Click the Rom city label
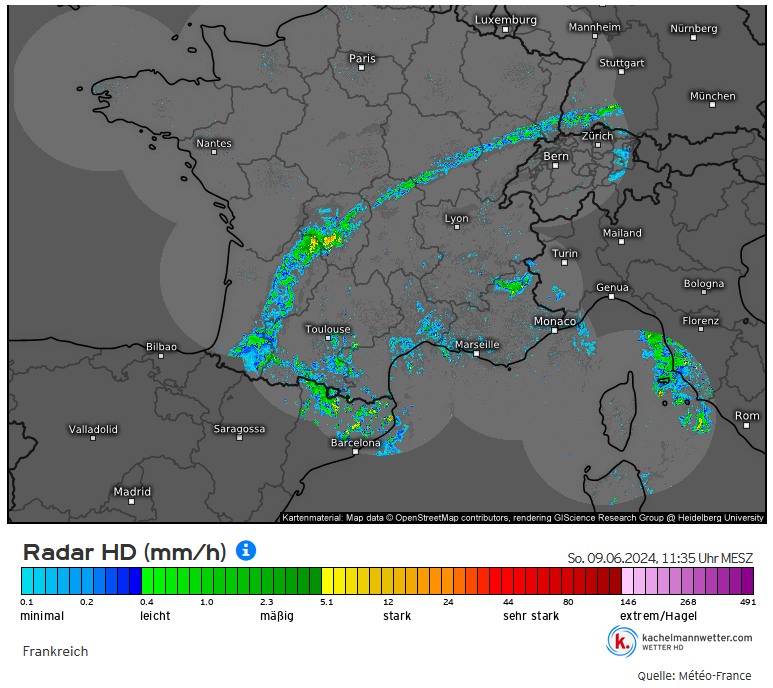Viewport: 773px width, 688px height. (x=747, y=415)
